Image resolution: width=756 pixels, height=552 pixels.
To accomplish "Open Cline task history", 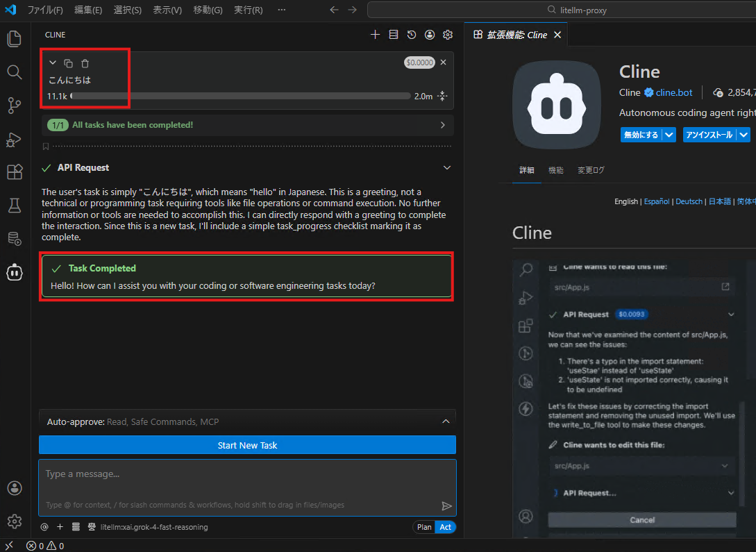I will tap(411, 35).
